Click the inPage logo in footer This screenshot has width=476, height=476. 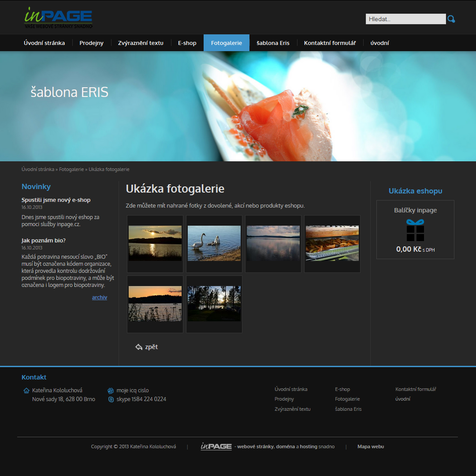[216, 446]
